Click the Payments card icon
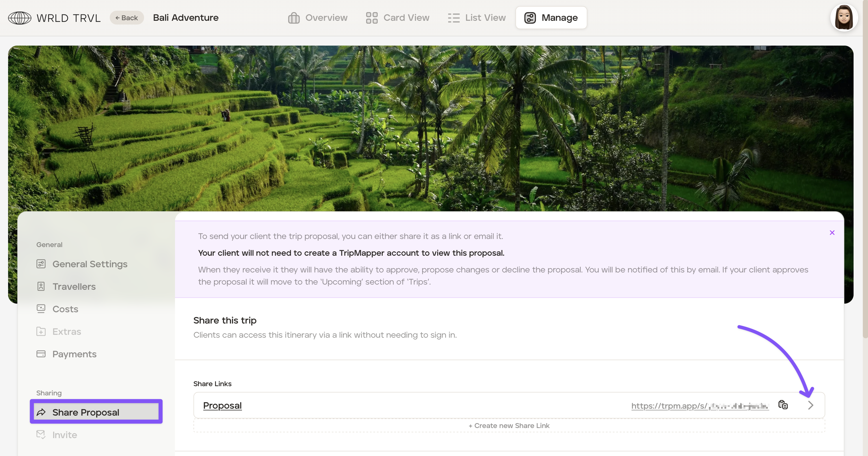Image resolution: width=868 pixels, height=456 pixels. (x=41, y=354)
